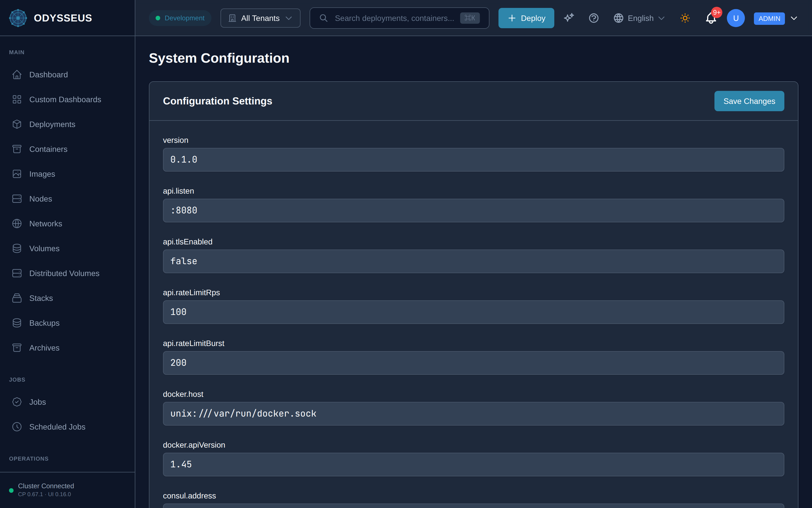Focus the search deployments input field
Screen dimensions: 812x508
[x=399, y=18]
